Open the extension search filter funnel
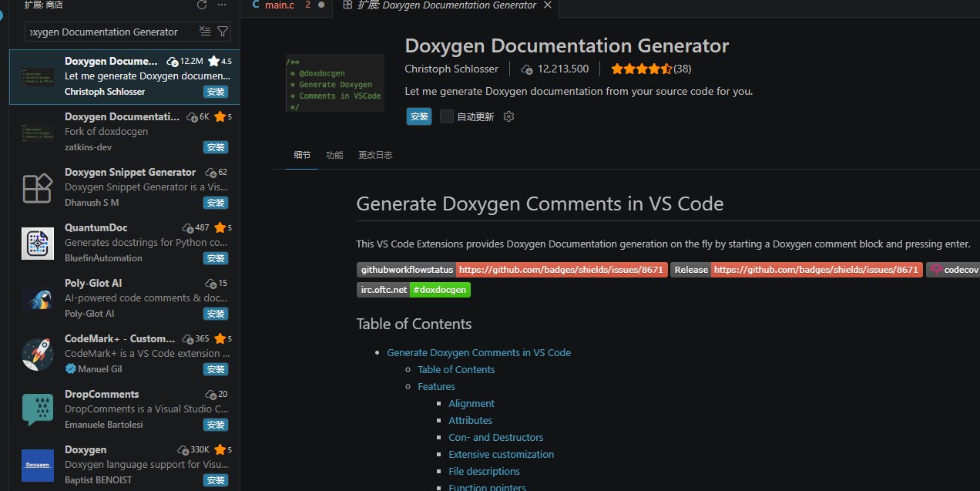Viewport: 980px width, 491px height. (223, 31)
